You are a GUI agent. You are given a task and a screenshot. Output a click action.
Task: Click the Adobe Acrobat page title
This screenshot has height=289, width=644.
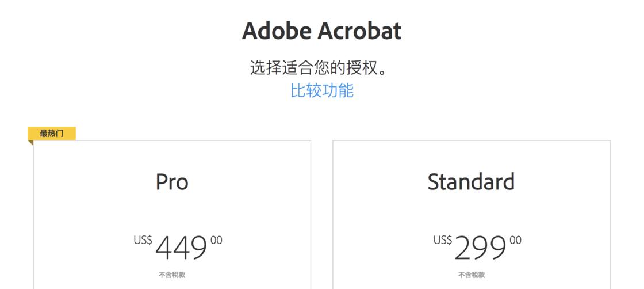pos(321,31)
